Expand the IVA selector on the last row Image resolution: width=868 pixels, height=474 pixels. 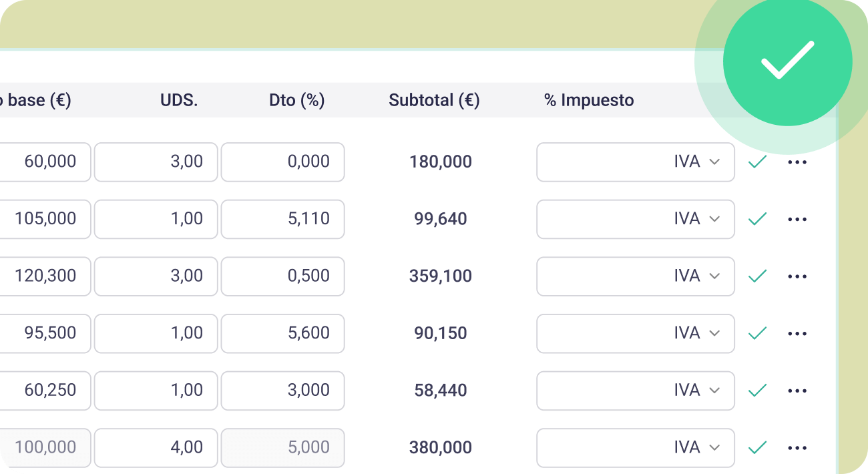click(634, 447)
